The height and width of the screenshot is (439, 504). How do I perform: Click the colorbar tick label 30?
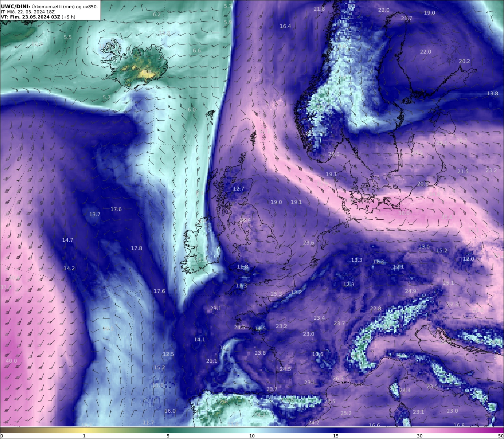(x=420, y=436)
